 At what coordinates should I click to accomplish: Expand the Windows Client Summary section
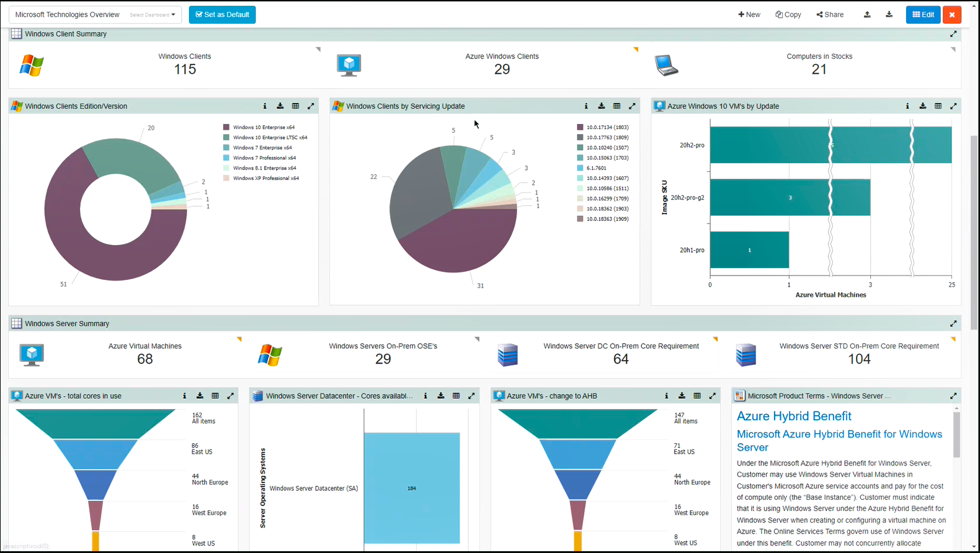(953, 34)
